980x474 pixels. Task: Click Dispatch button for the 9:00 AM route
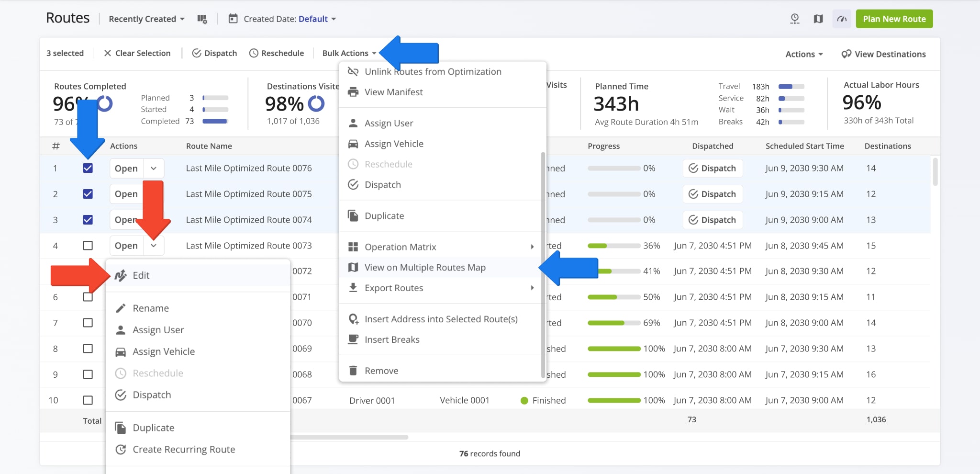pyautogui.click(x=713, y=220)
